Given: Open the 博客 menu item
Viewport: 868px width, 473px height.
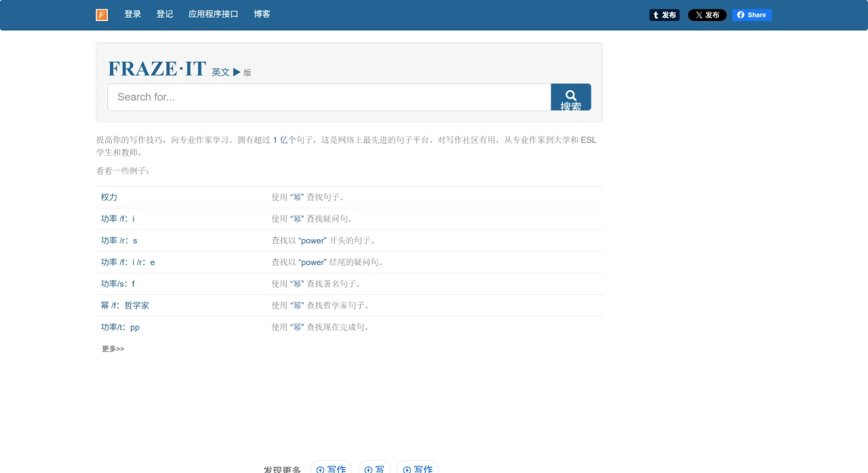Looking at the screenshot, I should 262,14.
